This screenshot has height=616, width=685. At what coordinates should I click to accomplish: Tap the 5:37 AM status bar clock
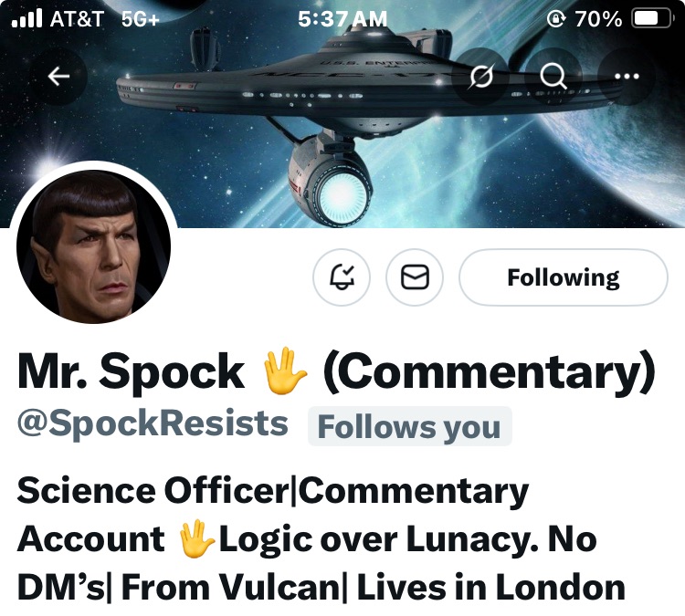[x=342, y=19]
